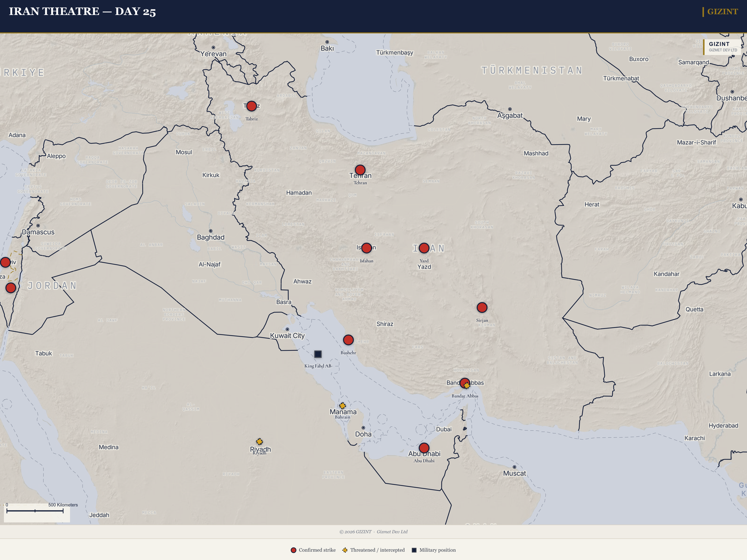Select the confirmed strike marker on Tehran
This screenshot has width=747, height=560.
point(360,170)
